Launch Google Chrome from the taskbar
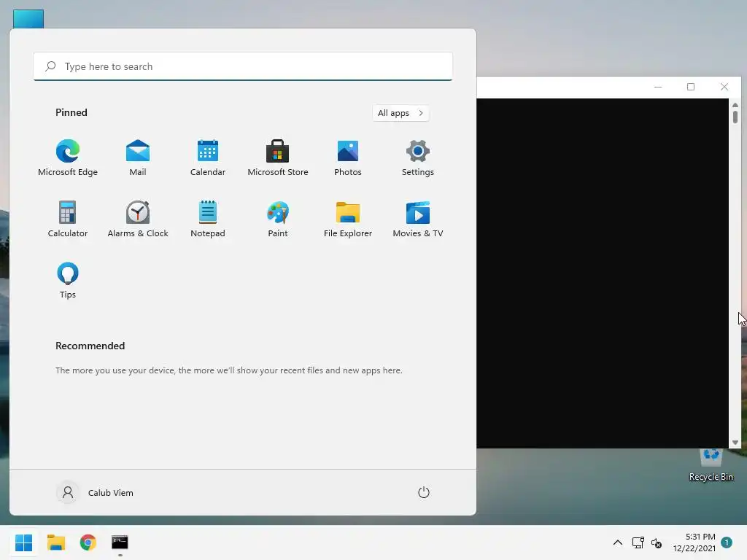The image size is (747, 560). tap(88, 542)
